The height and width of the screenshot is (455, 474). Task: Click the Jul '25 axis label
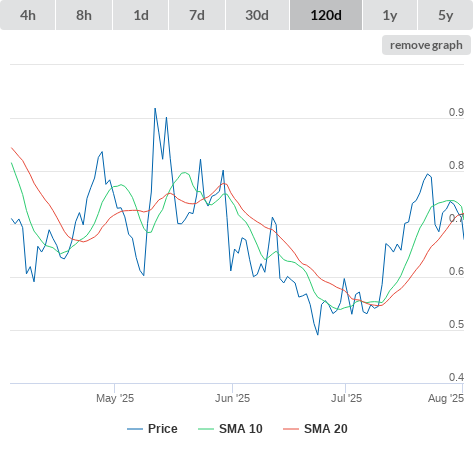(346, 398)
